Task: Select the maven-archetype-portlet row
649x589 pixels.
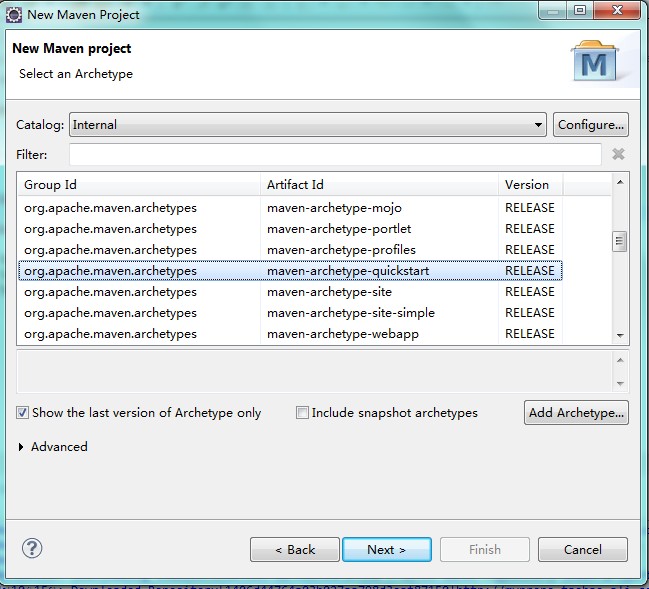Action: pos(290,229)
